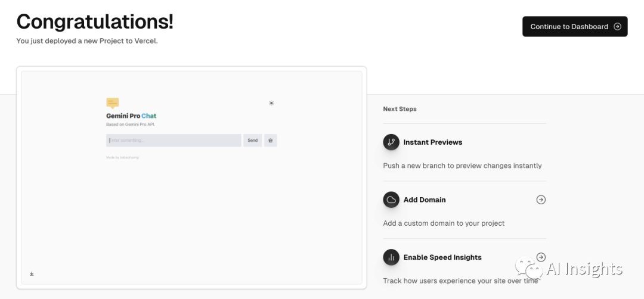Open the 'Made by babaohuang' link

122,157
